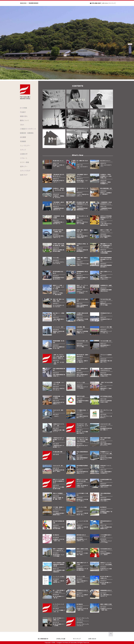
Task: Click the back-to-top arrow button
Action: [x=111, y=634]
